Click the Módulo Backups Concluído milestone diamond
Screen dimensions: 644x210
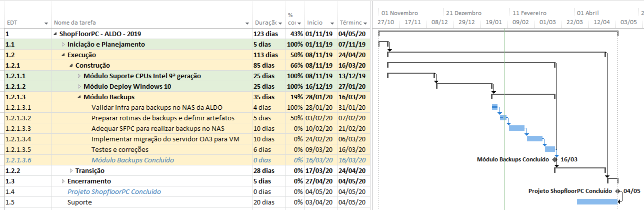click(555, 159)
